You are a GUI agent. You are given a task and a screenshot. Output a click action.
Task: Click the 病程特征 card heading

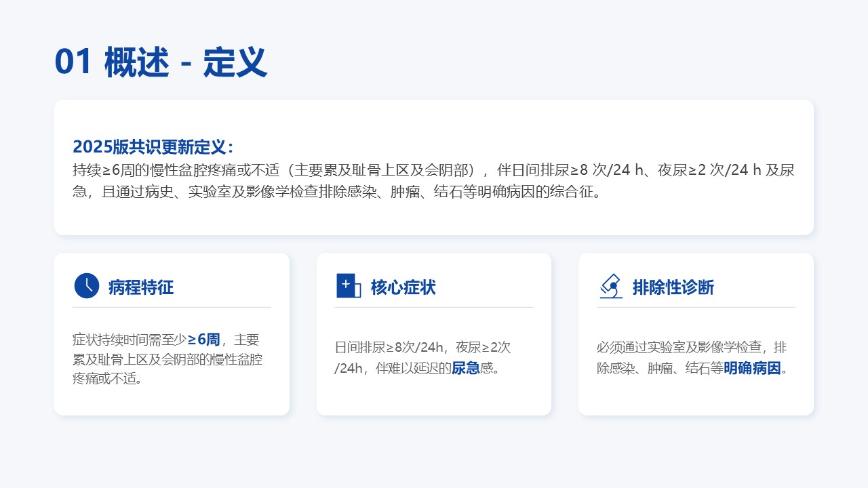[141, 287]
